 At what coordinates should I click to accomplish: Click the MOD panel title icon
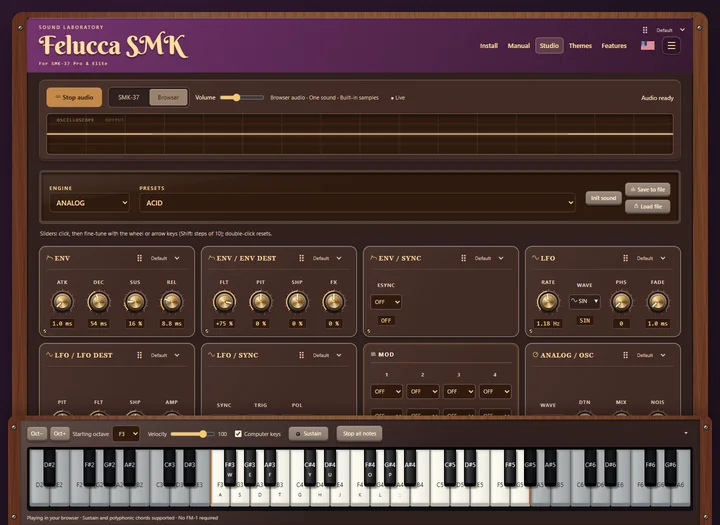pyautogui.click(x=373, y=354)
